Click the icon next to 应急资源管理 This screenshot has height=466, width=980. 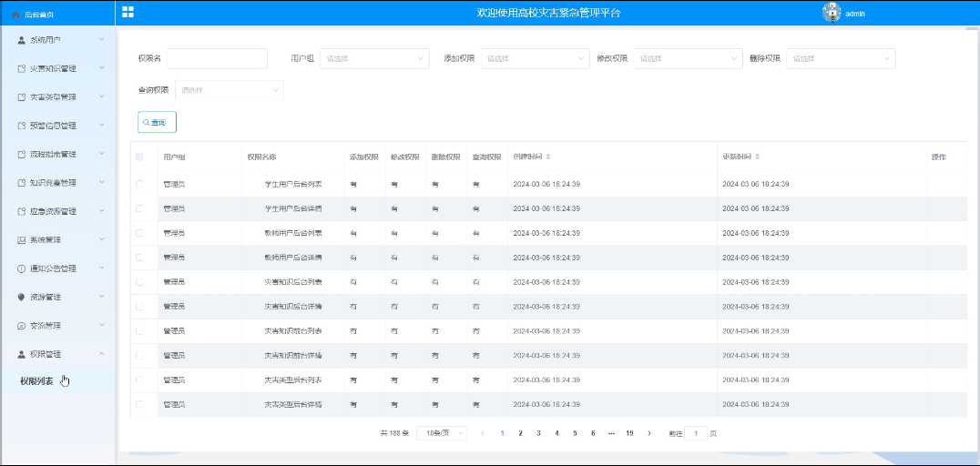21,211
